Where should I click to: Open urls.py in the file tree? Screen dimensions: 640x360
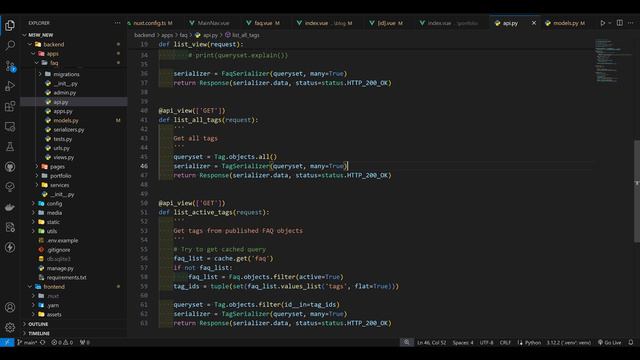click(x=61, y=149)
